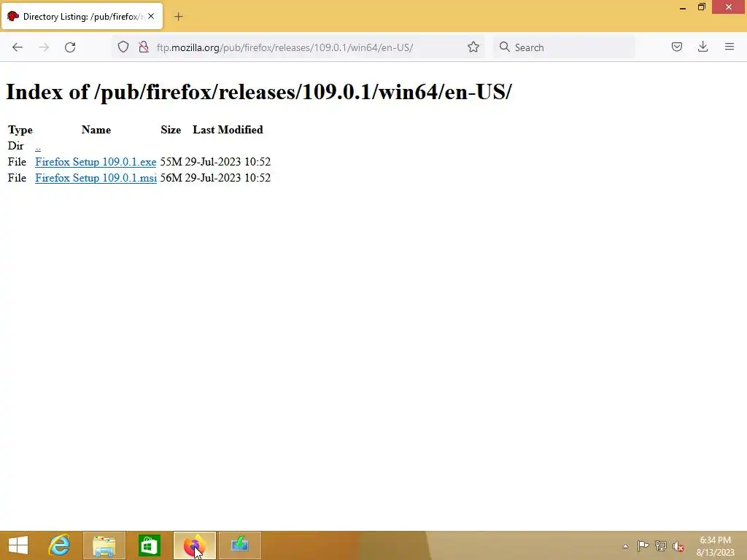Viewport: 747px width, 560px height.
Task: Launch Internet Explorer from taskbar
Action: pyautogui.click(x=60, y=545)
